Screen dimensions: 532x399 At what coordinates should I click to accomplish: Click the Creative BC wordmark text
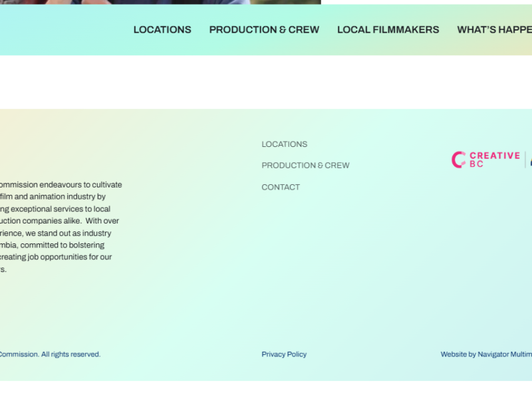pos(494,160)
